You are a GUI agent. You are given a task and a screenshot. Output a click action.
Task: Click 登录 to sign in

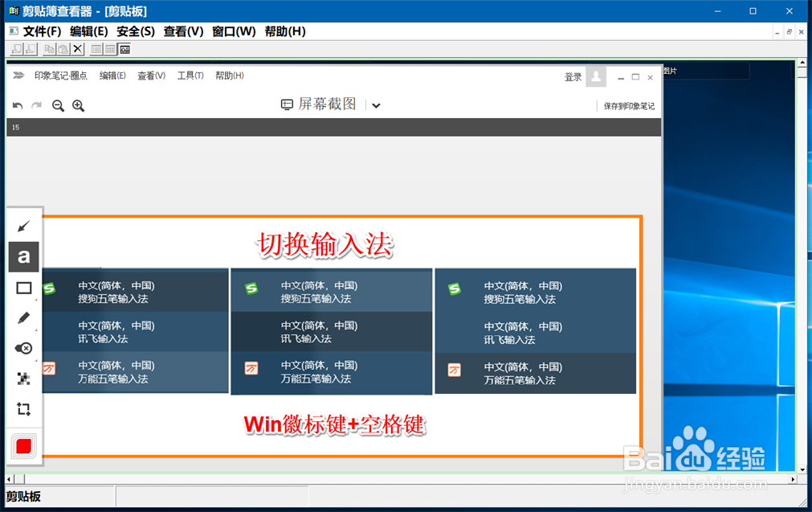[x=573, y=77]
